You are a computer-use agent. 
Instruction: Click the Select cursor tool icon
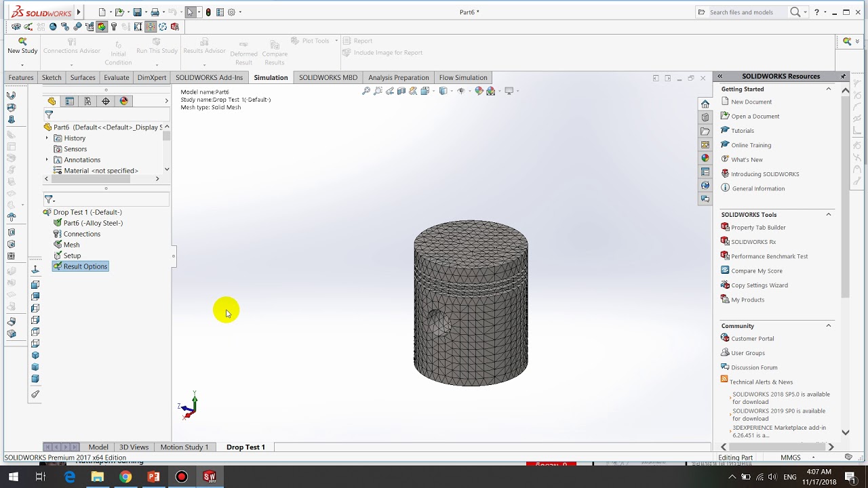click(x=191, y=12)
